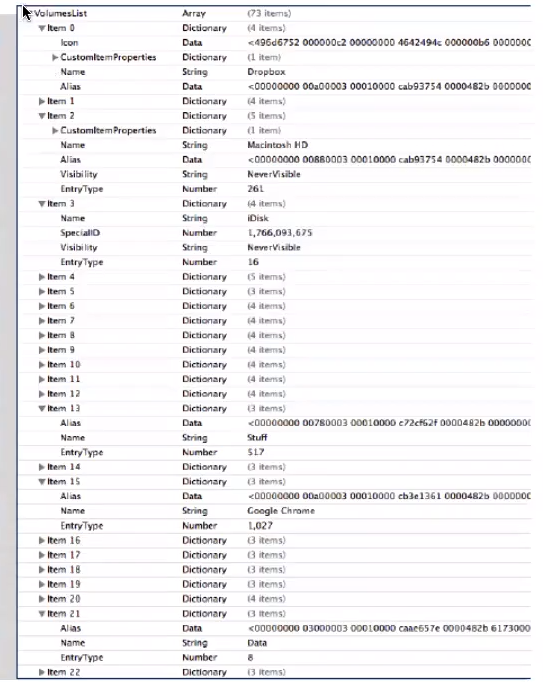This screenshot has width=543, height=682.
Task: Collapse Item 13 disclosure triangle
Action: point(42,409)
